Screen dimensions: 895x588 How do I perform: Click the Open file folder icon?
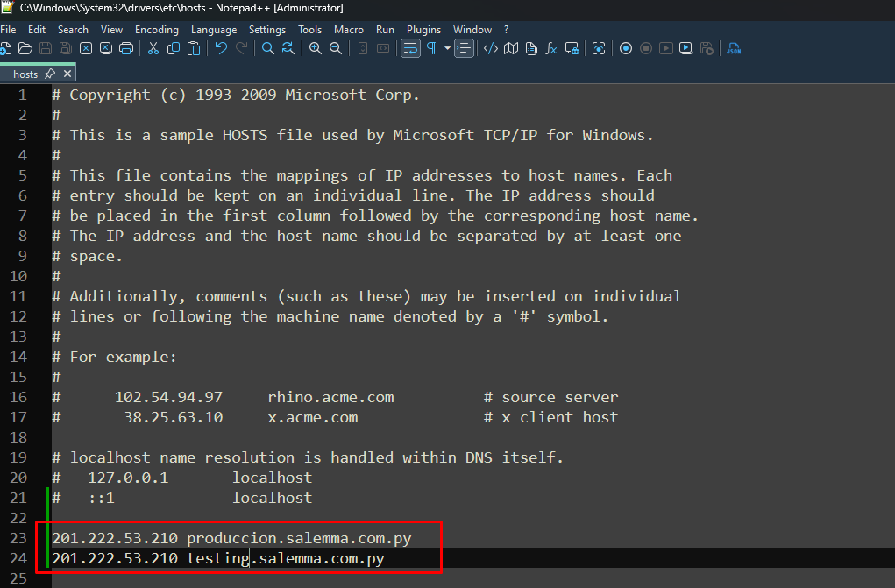pos(25,48)
